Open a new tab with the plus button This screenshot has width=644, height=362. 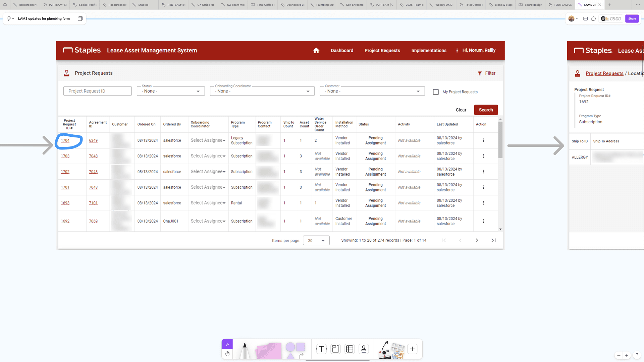[x=609, y=5]
